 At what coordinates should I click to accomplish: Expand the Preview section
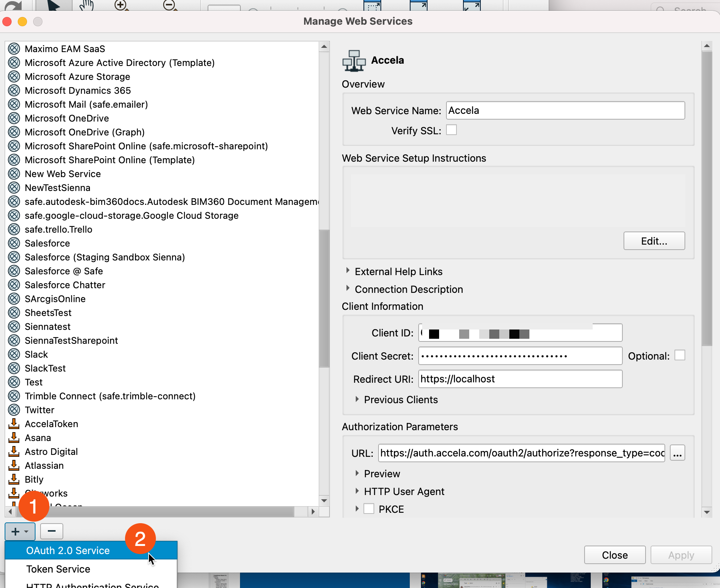point(357,473)
